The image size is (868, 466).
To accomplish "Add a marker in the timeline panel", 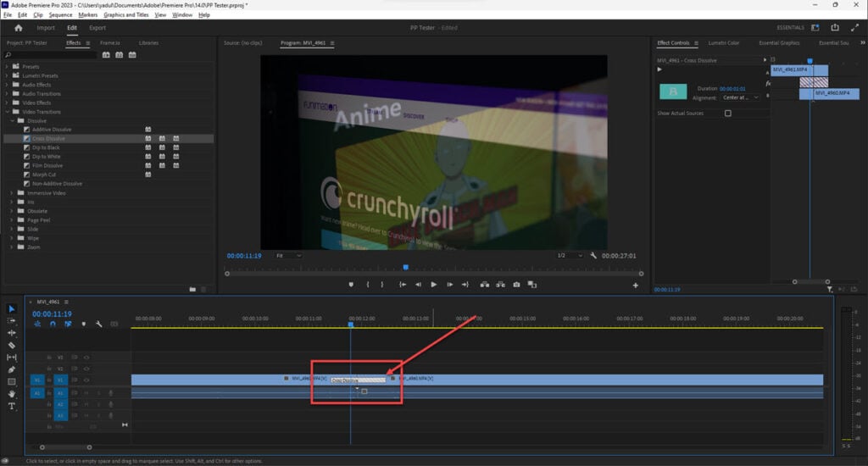I will click(x=84, y=325).
